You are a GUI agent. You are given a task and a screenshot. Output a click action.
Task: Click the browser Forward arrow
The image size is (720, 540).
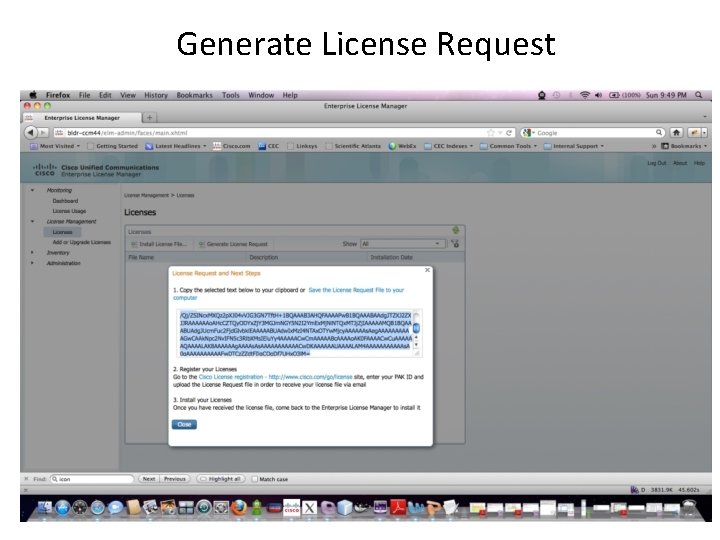click(43, 133)
